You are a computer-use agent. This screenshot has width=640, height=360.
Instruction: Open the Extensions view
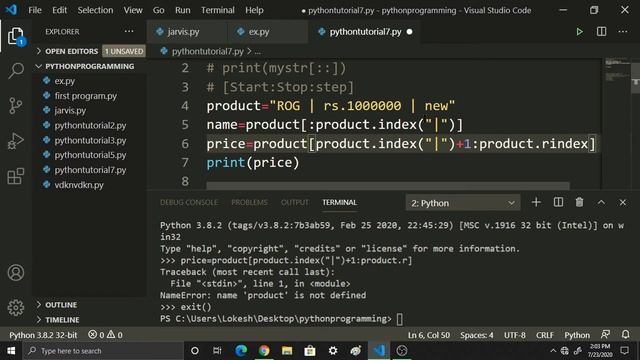[16, 176]
